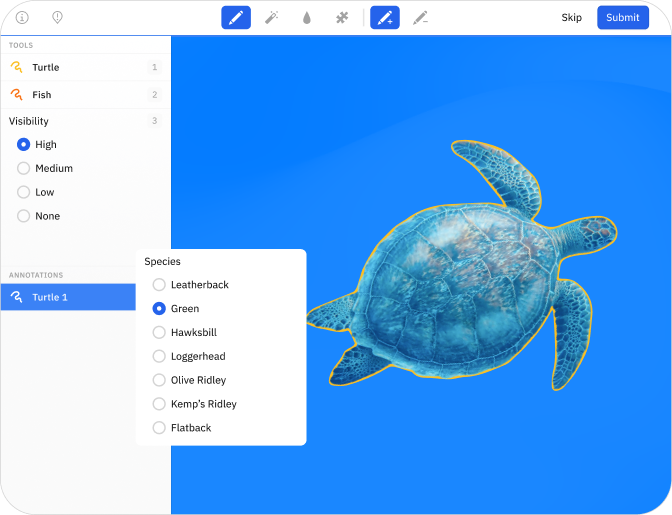Screen dimensions: 672x515
Task: Select the pen drawing tool
Action: coord(236,18)
